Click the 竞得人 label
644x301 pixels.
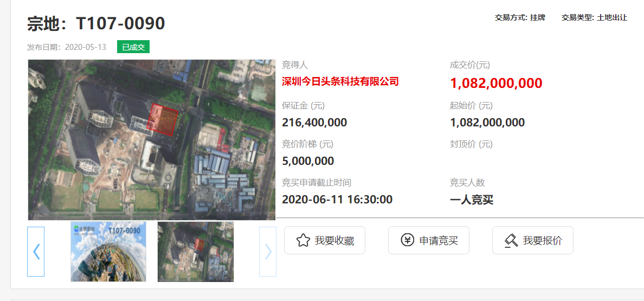295,65
